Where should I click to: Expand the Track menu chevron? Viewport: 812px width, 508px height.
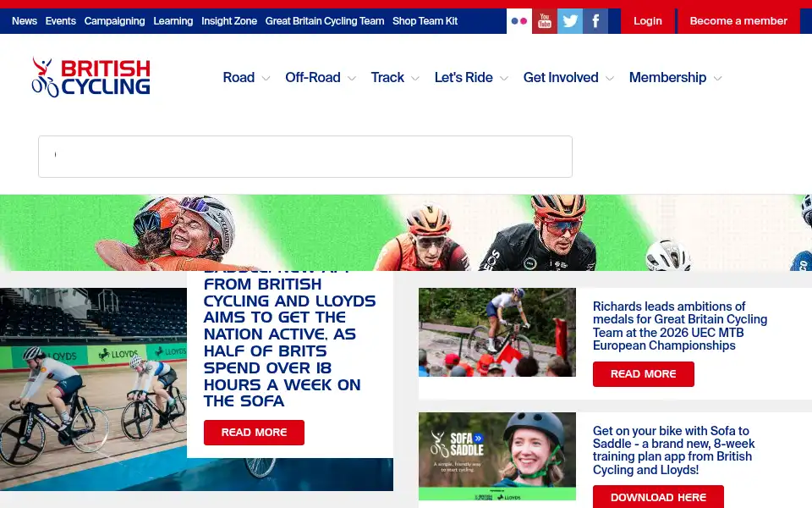(415, 78)
